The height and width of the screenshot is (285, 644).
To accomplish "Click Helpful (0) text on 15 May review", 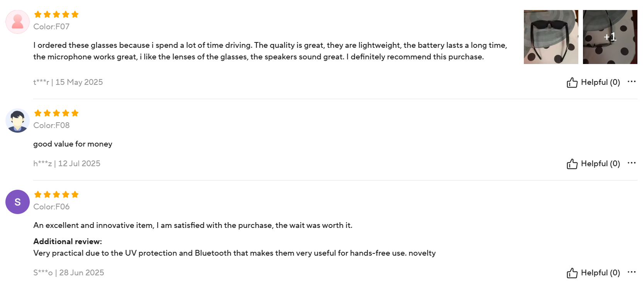I will (x=600, y=82).
